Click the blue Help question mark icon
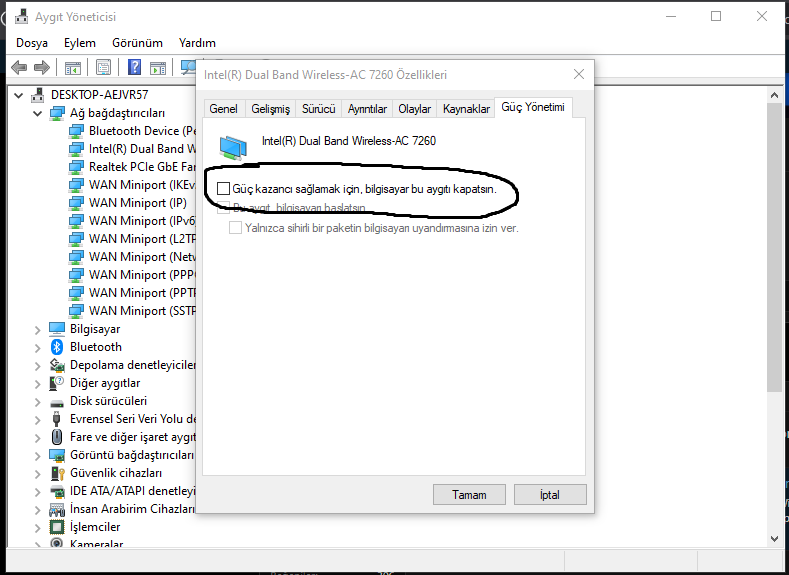 click(x=134, y=67)
